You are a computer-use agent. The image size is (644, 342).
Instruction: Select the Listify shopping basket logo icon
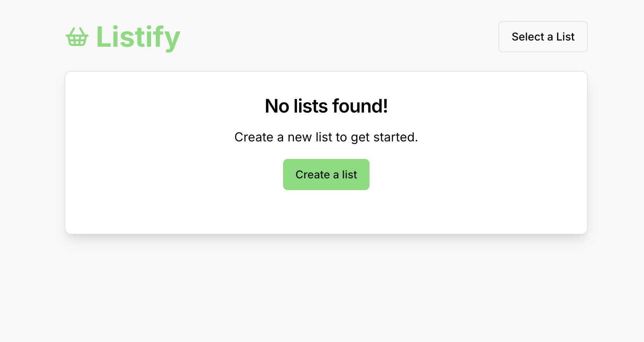[77, 37]
